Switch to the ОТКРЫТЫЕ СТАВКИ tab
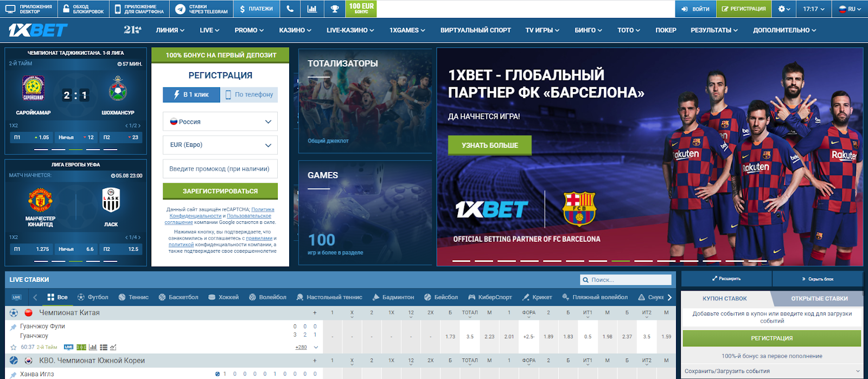Image resolution: width=868 pixels, height=379 pixels. click(819, 298)
